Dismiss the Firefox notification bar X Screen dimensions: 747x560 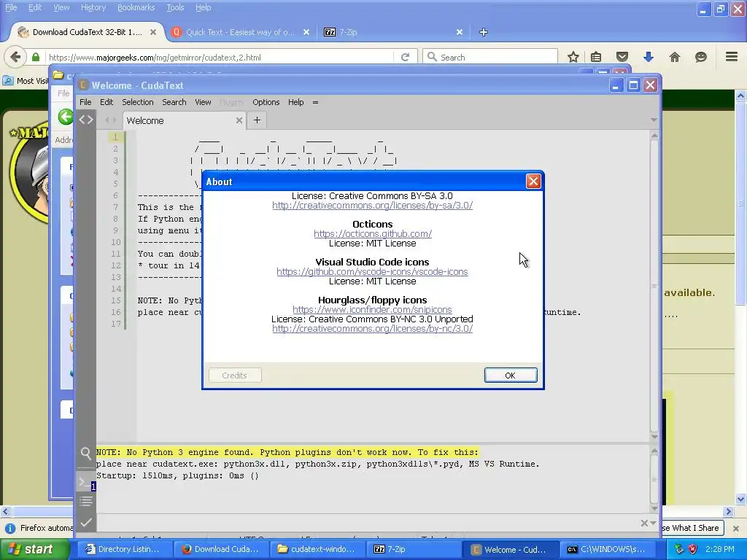(735, 528)
